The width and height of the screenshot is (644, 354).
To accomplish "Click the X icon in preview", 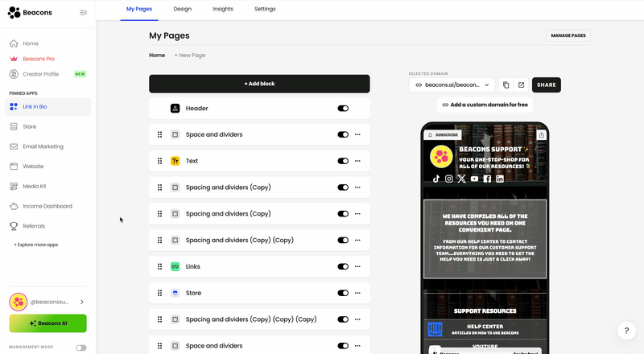I will [x=461, y=179].
